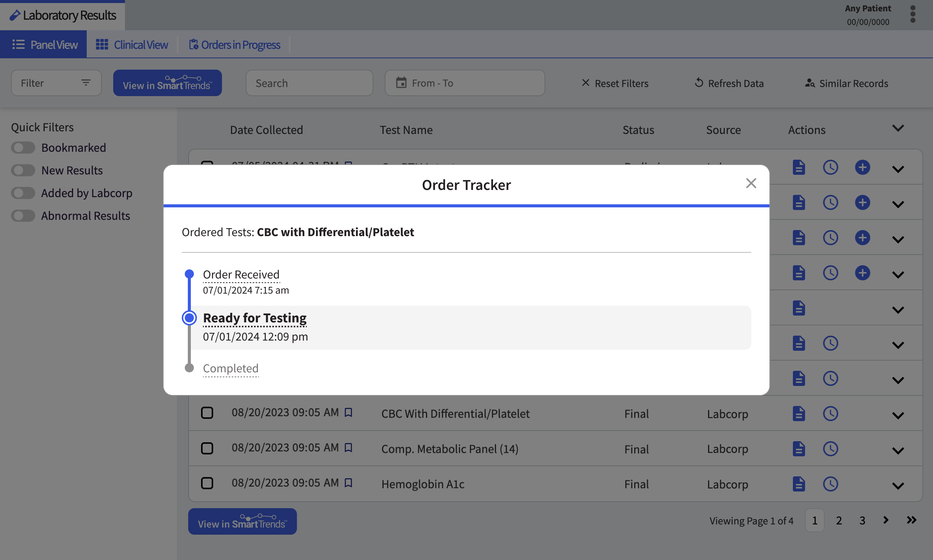This screenshot has width=933, height=560.
Task: Open the Filter dropdown
Action: tap(56, 83)
